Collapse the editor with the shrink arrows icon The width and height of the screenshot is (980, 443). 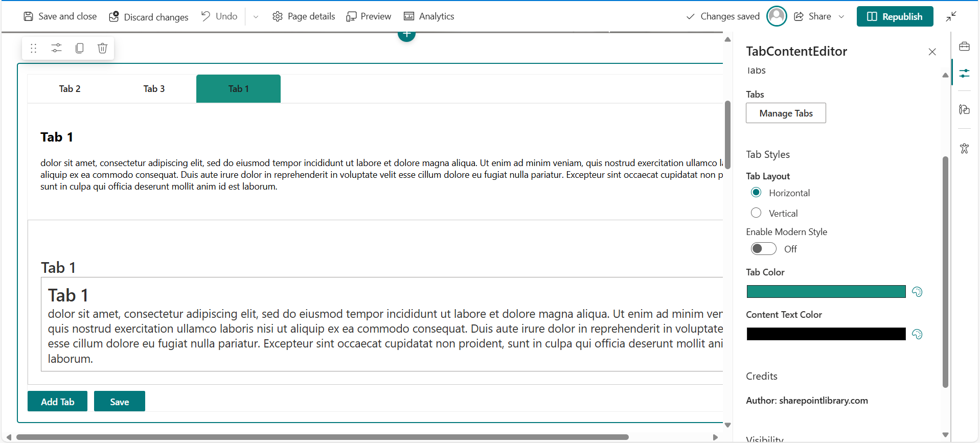[951, 17]
